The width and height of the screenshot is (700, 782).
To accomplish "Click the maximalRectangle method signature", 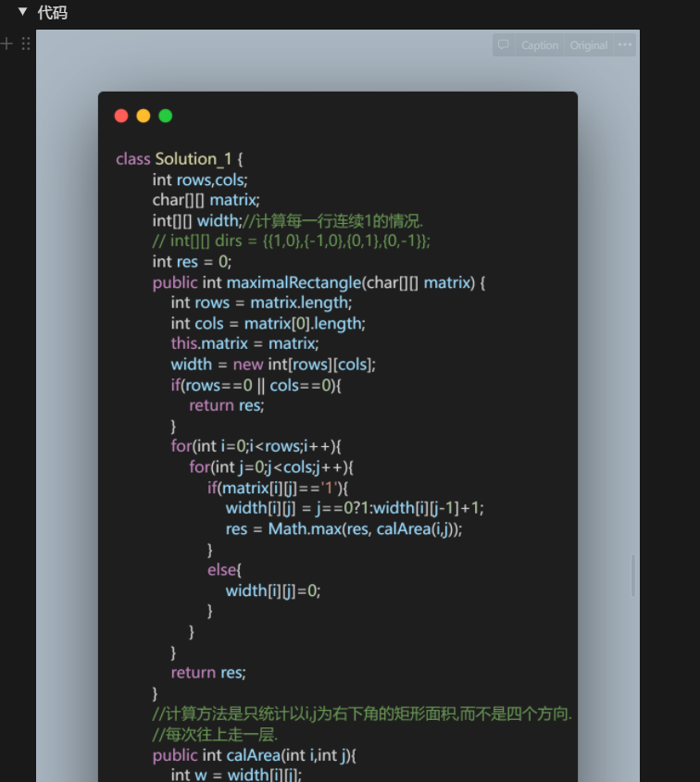I will (x=319, y=283).
